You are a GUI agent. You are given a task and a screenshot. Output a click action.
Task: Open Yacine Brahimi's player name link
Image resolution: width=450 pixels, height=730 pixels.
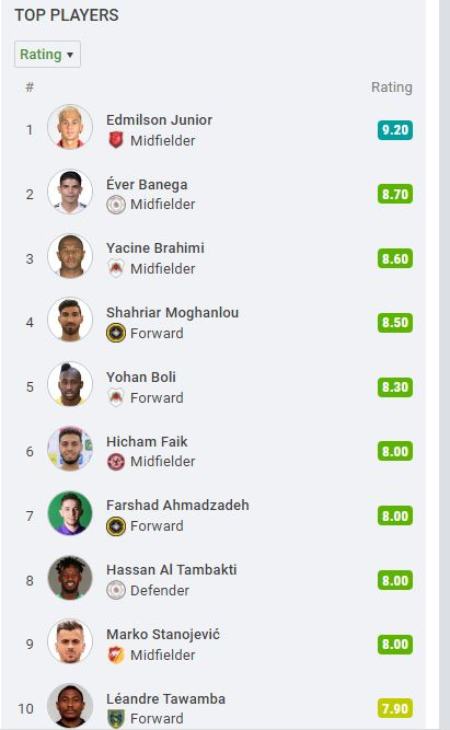pos(155,248)
